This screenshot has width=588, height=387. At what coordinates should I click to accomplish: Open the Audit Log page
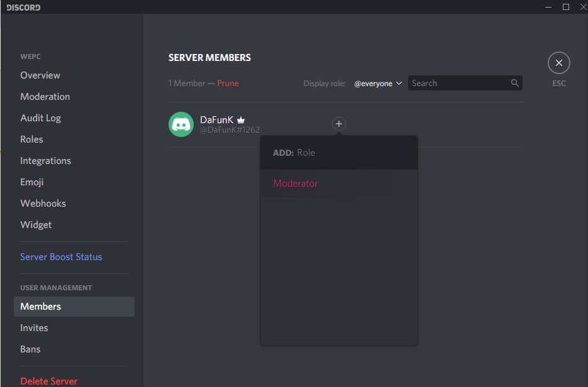tap(40, 118)
